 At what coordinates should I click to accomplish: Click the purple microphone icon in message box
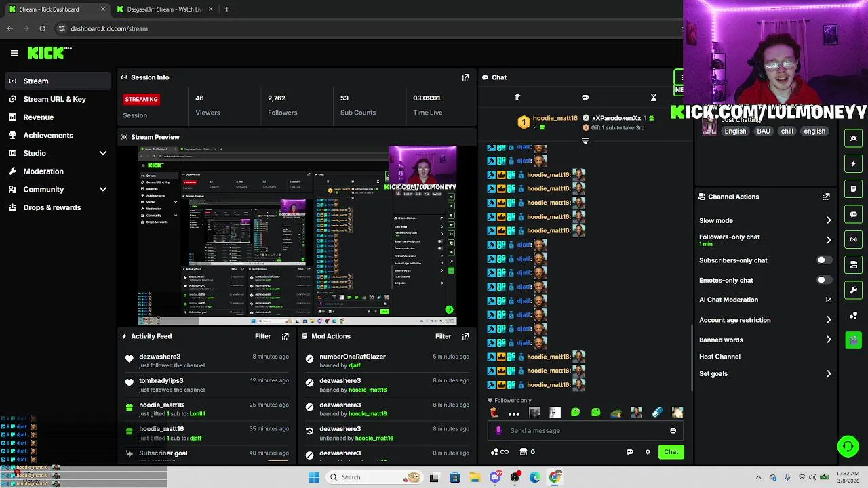499,430
